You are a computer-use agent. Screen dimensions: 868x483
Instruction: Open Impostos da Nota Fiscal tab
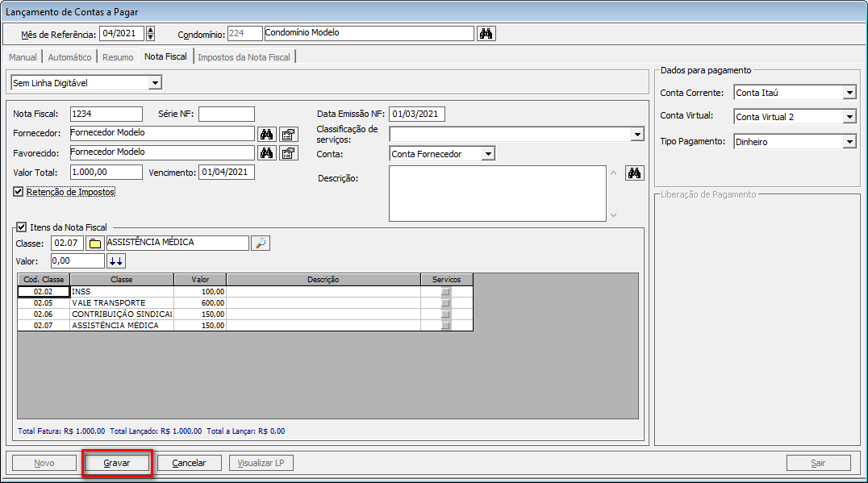(244, 57)
